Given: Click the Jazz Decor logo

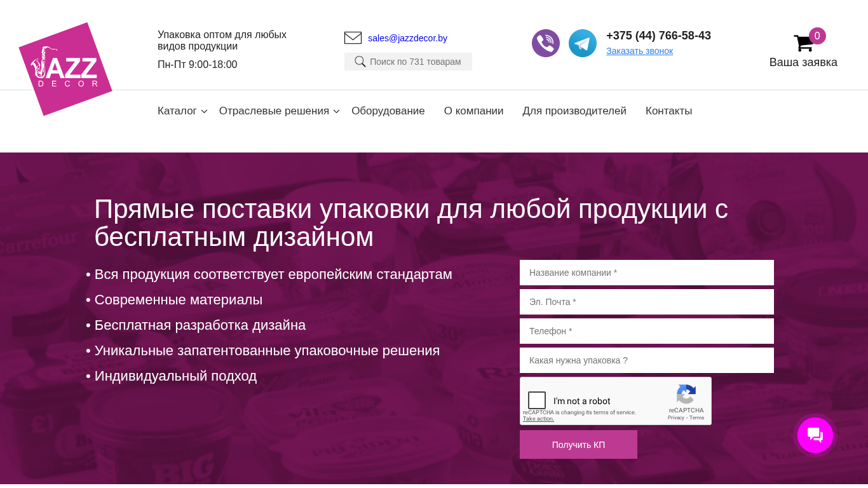Looking at the screenshot, I should (x=65, y=69).
